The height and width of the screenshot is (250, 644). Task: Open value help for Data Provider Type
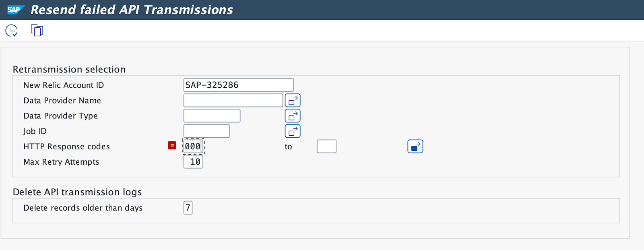click(293, 116)
